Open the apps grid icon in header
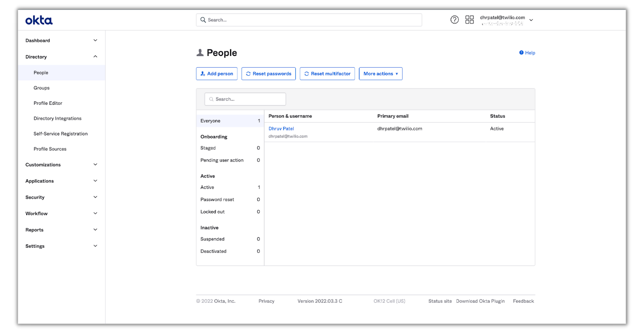This screenshot has width=644, height=333. coord(469,20)
